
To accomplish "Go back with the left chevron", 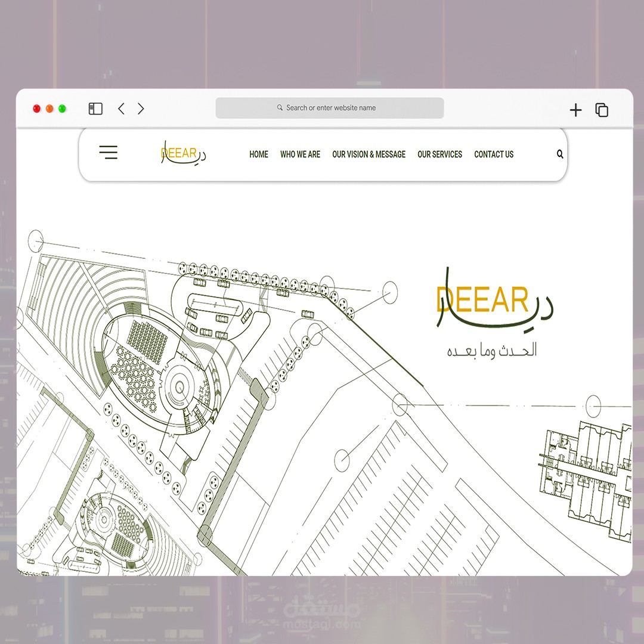I will pyautogui.click(x=121, y=109).
